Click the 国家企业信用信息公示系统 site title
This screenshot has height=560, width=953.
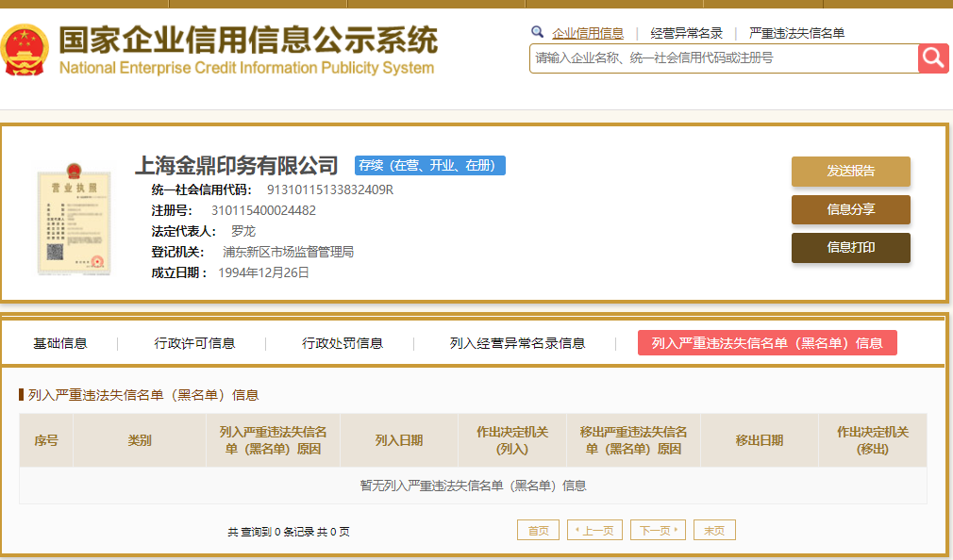point(248,41)
